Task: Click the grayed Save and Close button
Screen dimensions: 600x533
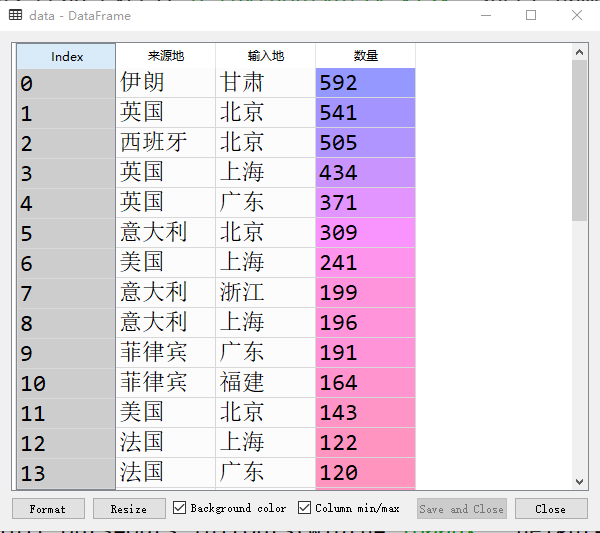Action: point(461,509)
